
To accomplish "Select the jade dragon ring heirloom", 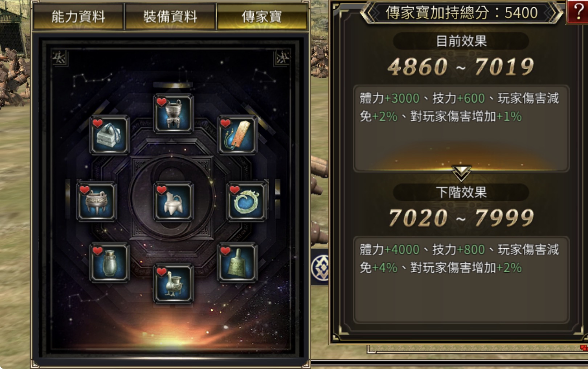I will tap(246, 202).
